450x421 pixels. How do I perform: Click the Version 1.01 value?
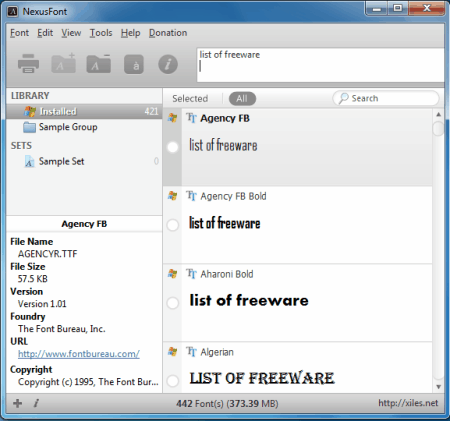point(42,304)
